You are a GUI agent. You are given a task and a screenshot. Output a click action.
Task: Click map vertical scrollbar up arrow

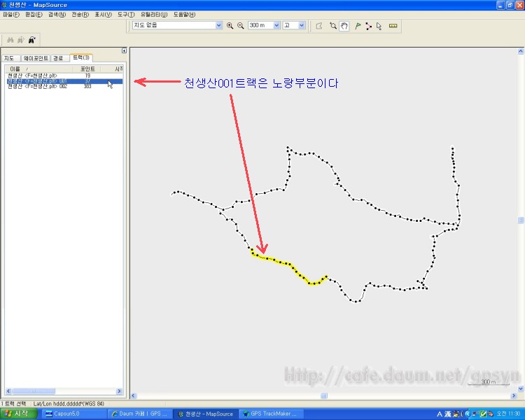[x=521, y=51]
